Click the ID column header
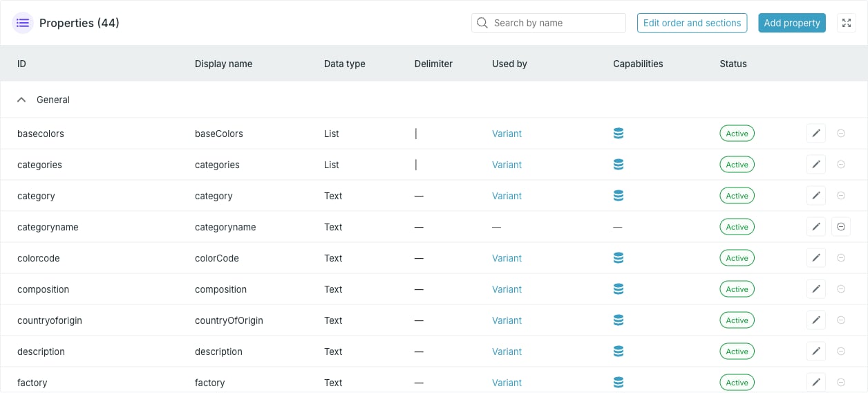Screen dimensions: 868x393 click(x=21, y=64)
